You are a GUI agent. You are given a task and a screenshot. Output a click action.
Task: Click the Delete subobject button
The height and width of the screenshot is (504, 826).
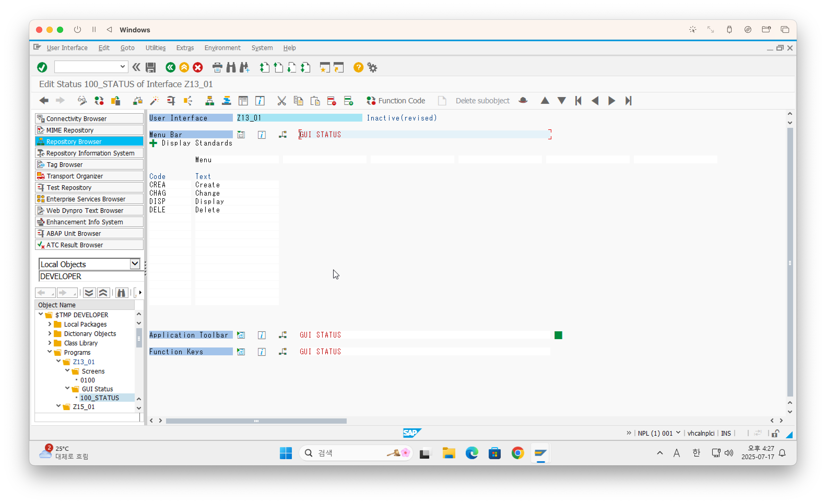pyautogui.click(x=482, y=100)
